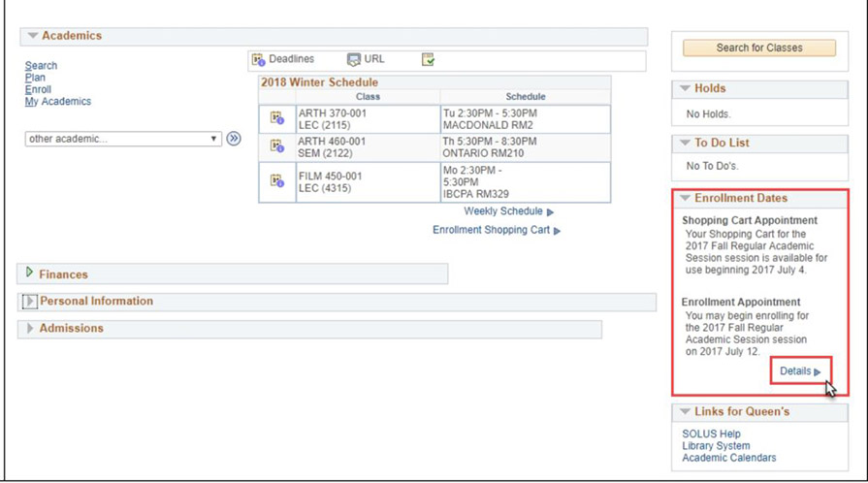The width and height of the screenshot is (868, 483).
Task: Open the My Academics link
Action: (57, 102)
